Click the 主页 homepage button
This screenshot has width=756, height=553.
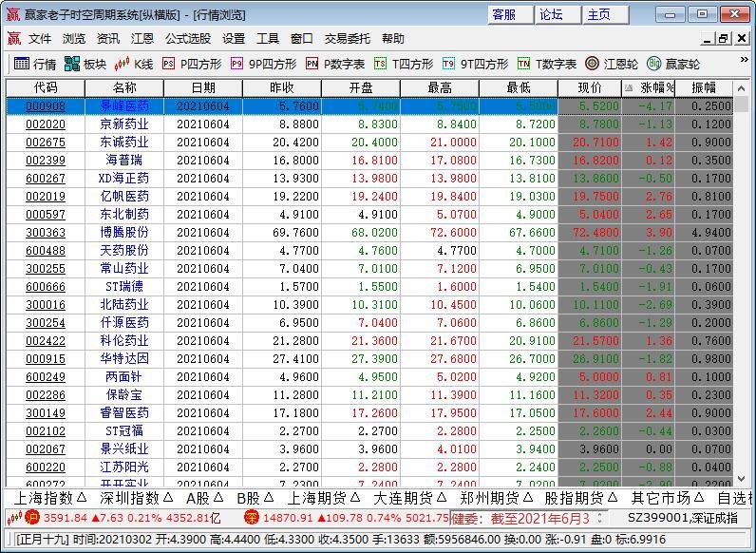click(x=605, y=14)
